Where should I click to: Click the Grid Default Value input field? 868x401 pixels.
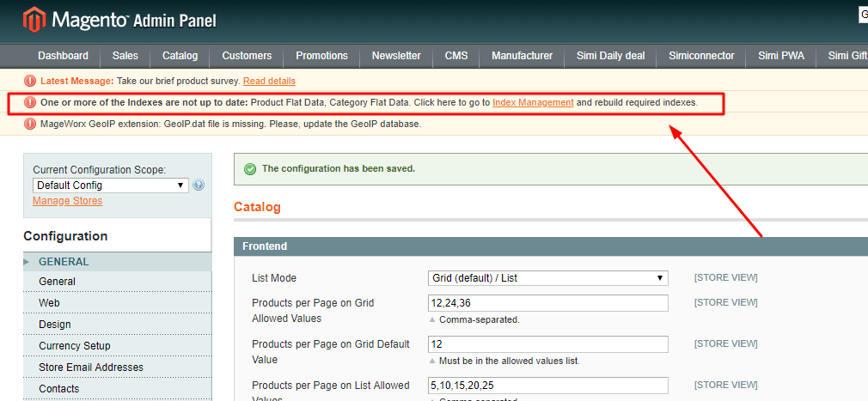(547, 344)
